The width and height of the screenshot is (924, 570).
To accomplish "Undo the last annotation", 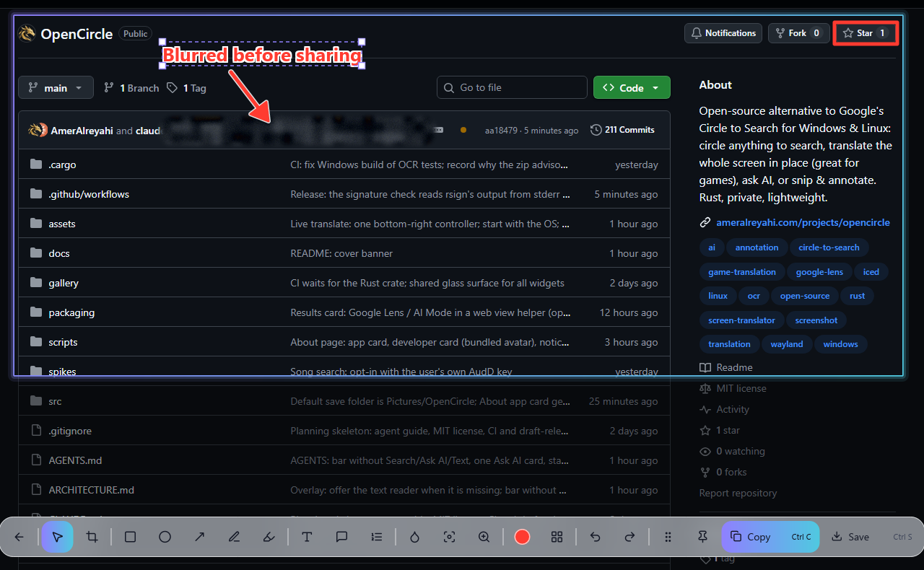I will tap(595, 537).
